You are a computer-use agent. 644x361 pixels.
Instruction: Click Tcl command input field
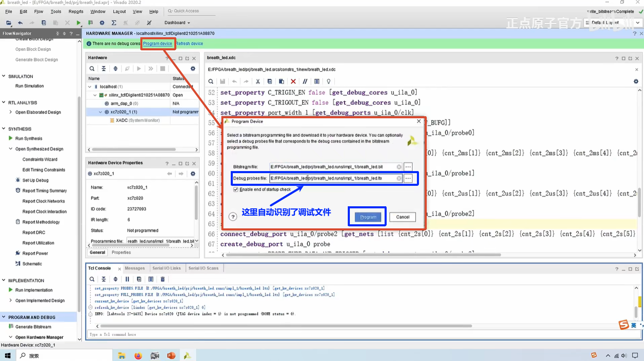tap(364, 335)
